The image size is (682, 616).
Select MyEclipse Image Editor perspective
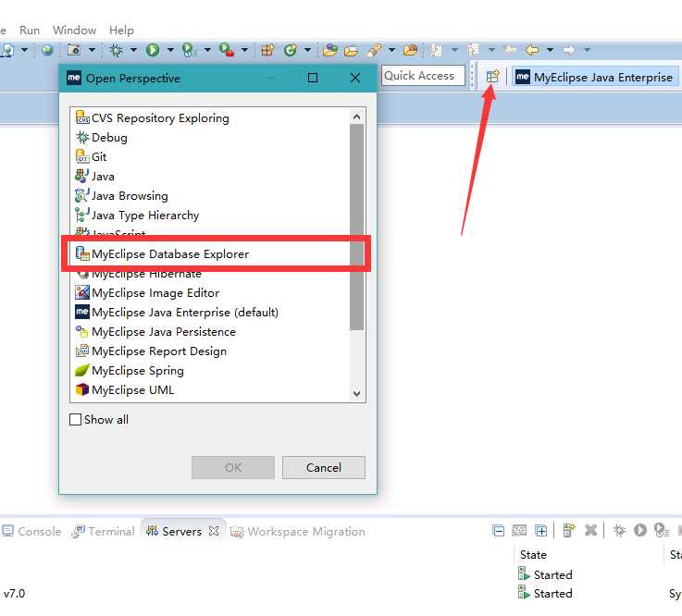pyautogui.click(x=210, y=292)
